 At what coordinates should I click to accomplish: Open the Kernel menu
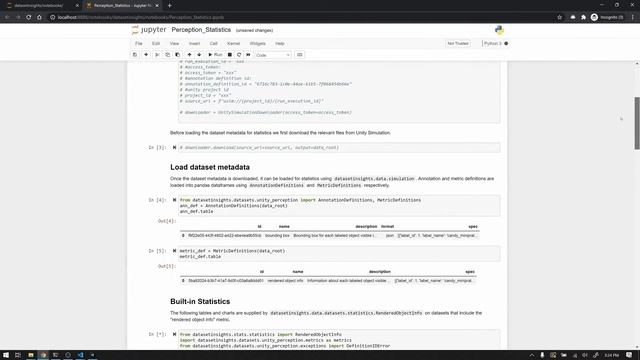point(233,43)
